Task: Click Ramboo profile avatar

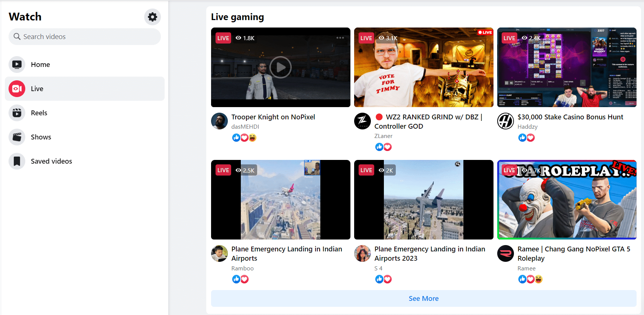Action: (219, 253)
